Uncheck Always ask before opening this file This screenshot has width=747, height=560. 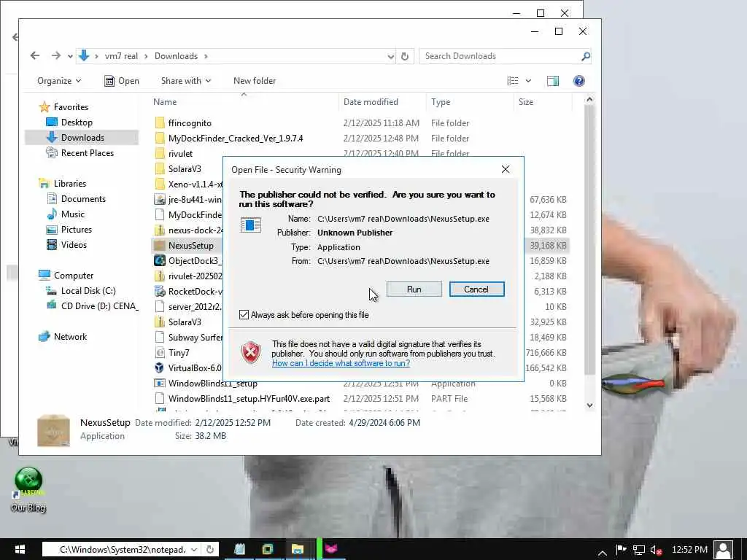tap(244, 315)
